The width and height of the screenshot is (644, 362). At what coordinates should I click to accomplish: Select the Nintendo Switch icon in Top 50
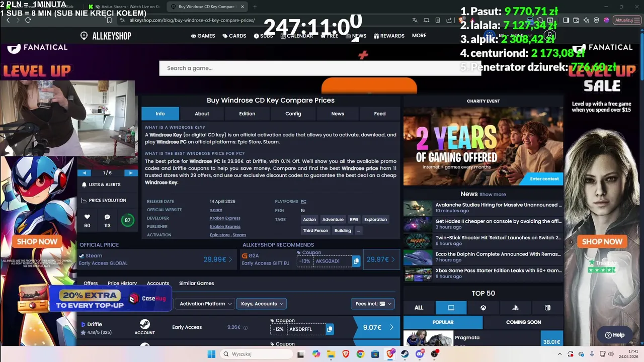pyautogui.click(x=547, y=308)
